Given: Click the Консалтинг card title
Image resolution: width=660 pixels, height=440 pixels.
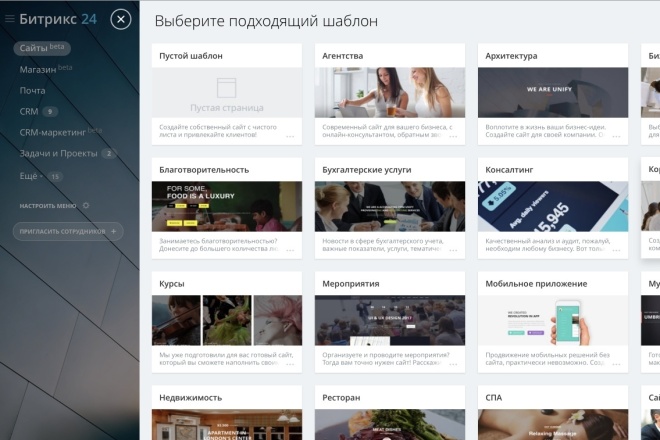Looking at the screenshot, I should click(x=509, y=170).
